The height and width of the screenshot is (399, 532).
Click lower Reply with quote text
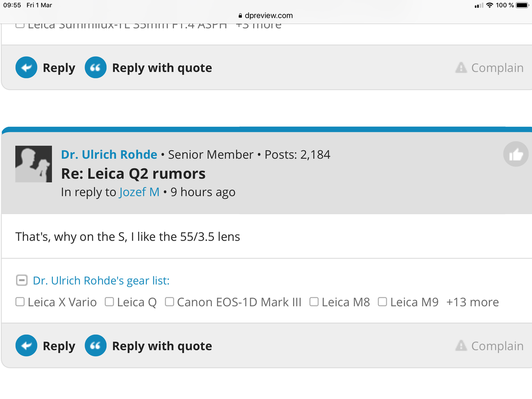[162, 346]
